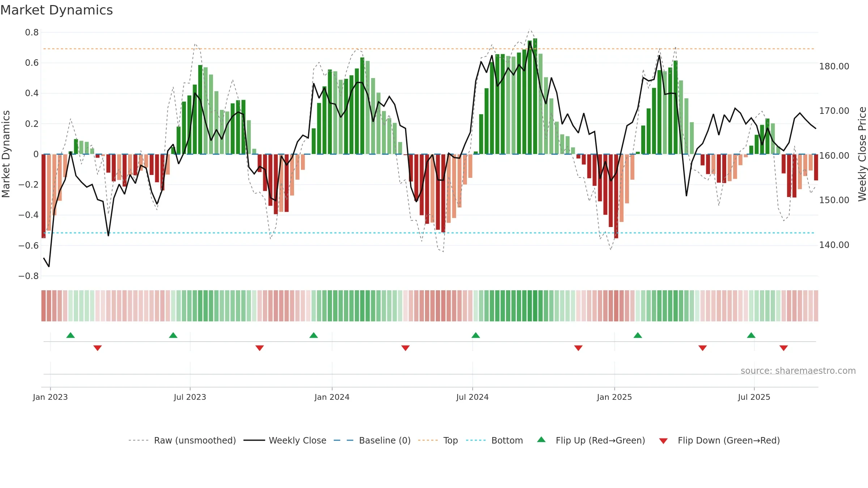Click the Jan 2024 x-axis label

point(332,397)
